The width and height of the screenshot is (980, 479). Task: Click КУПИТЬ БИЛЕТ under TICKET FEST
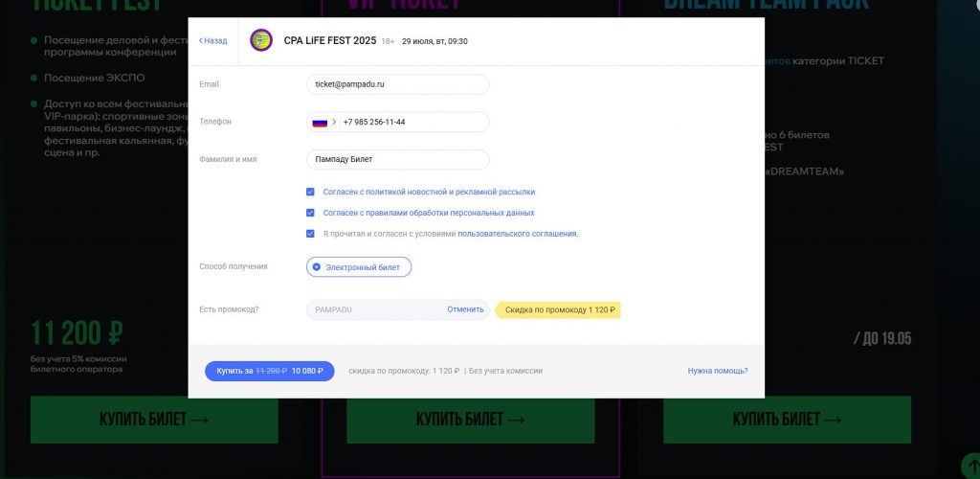(154, 420)
